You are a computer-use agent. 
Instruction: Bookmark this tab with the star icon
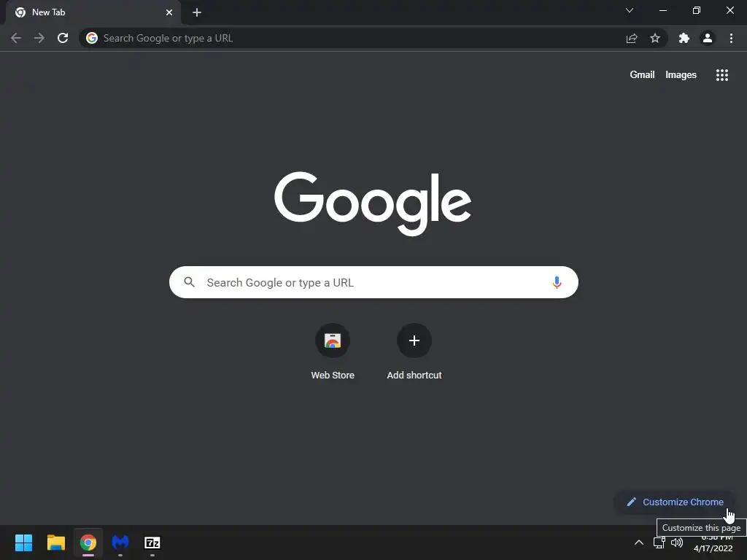click(x=655, y=38)
